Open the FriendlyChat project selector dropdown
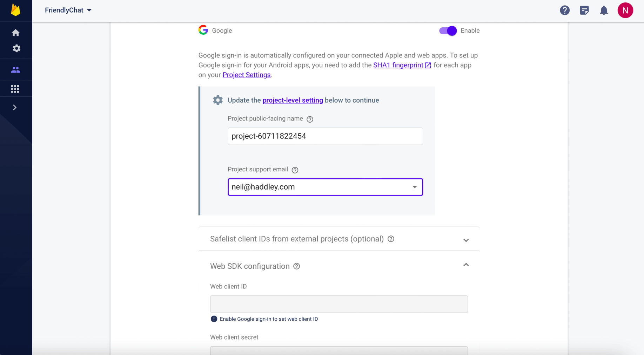 [68, 11]
